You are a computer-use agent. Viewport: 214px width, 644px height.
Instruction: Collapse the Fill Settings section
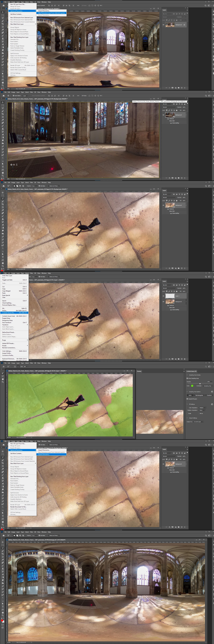point(187,404)
